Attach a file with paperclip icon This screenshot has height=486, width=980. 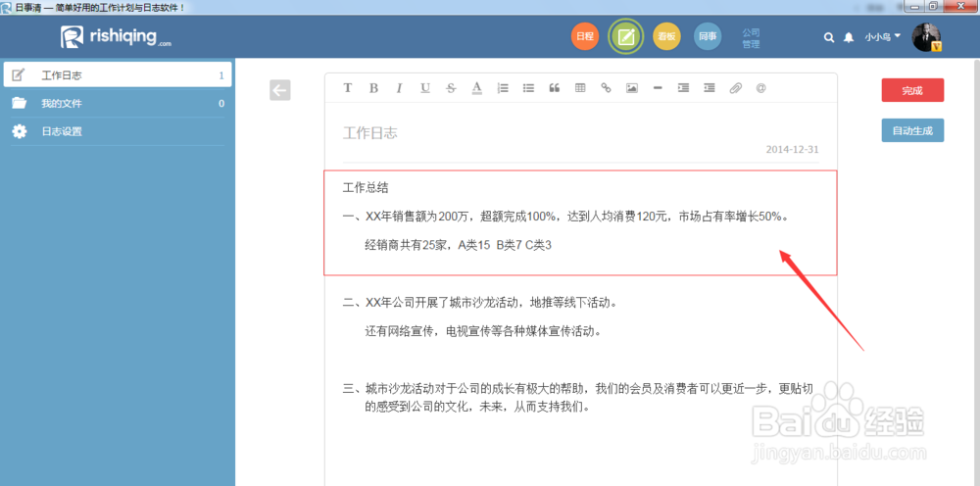[x=735, y=88]
